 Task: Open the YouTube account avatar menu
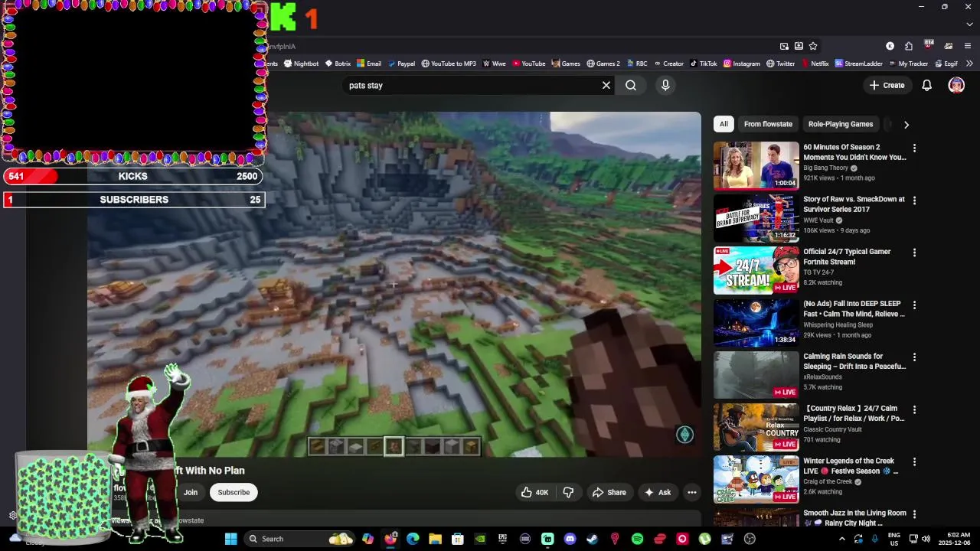(956, 86)
